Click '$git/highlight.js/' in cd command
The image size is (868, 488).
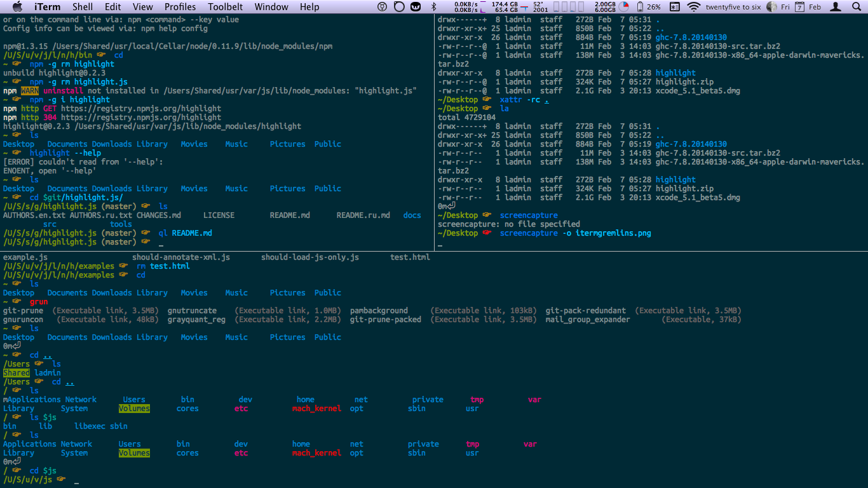83,198
